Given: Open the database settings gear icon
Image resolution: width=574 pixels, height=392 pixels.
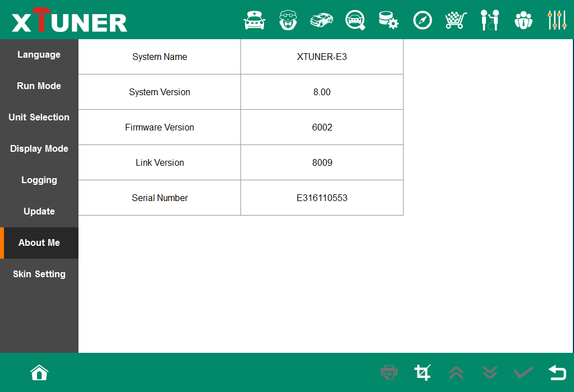Looking at the screenshot, I should pos(389,20).
